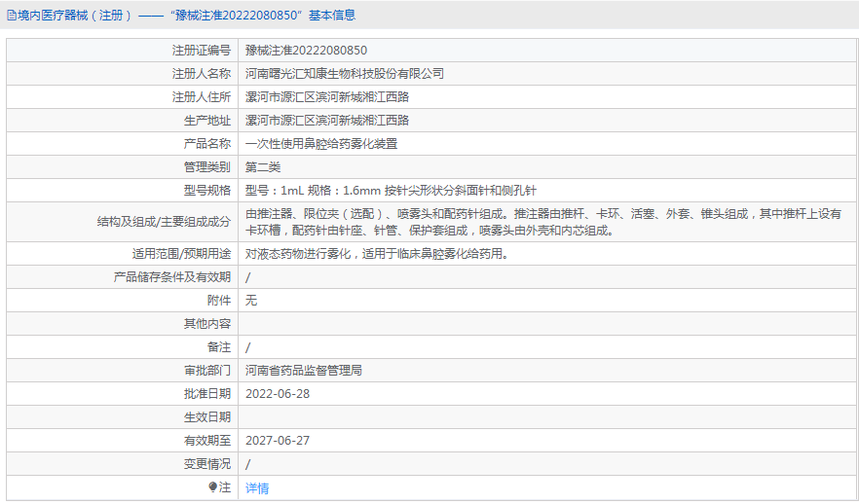Click the 产品储存条件及有效期 label
Image resolution: width=859 pixels, height=504 pixels.
[172, 277]
